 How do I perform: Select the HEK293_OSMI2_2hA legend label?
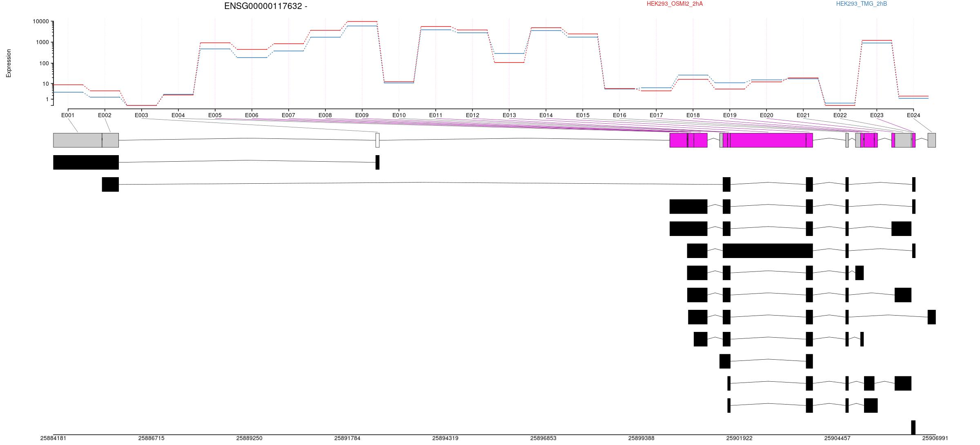pyautogui.click(x=675, y=4)
